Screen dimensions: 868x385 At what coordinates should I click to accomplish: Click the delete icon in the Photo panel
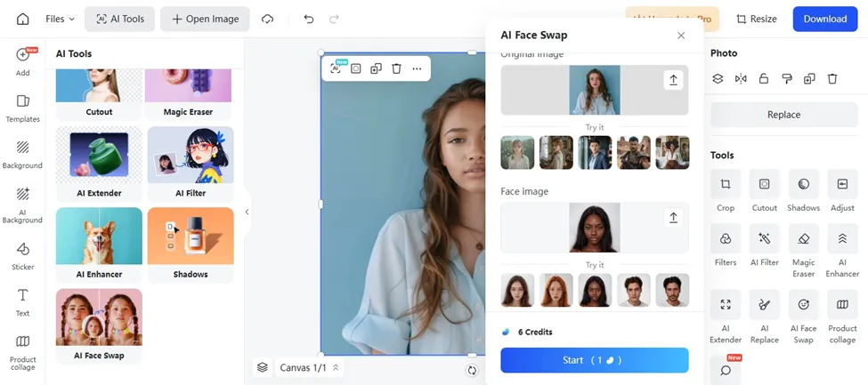coord(832,79)
